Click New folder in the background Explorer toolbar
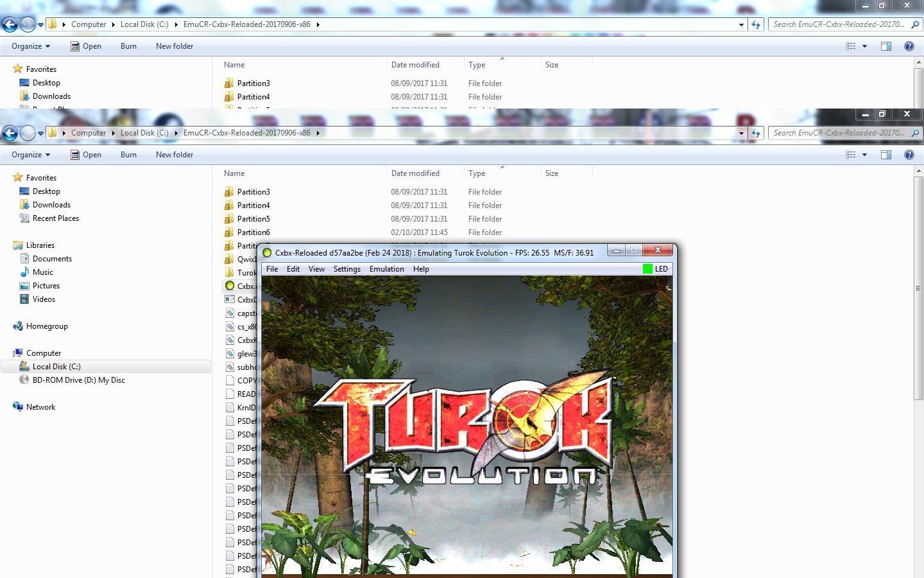The width and height of the screenshot is (924, 578). tap(175, 46)
